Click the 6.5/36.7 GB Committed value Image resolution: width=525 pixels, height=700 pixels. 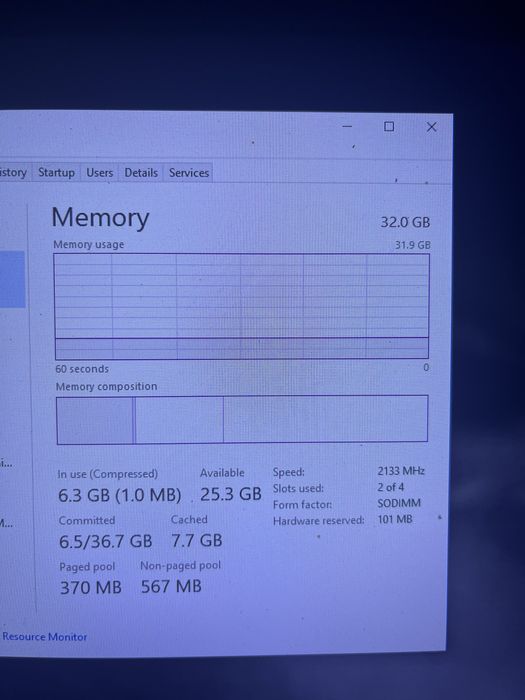pos(105,541)
